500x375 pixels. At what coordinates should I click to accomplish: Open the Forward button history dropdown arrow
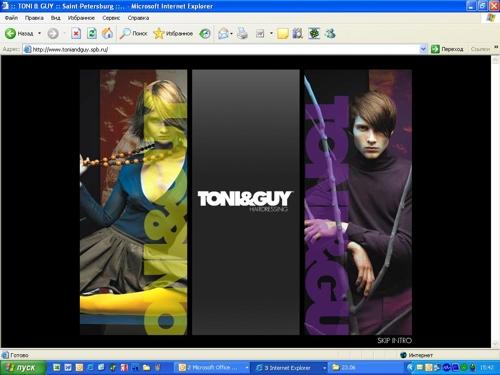coord(64,33)
